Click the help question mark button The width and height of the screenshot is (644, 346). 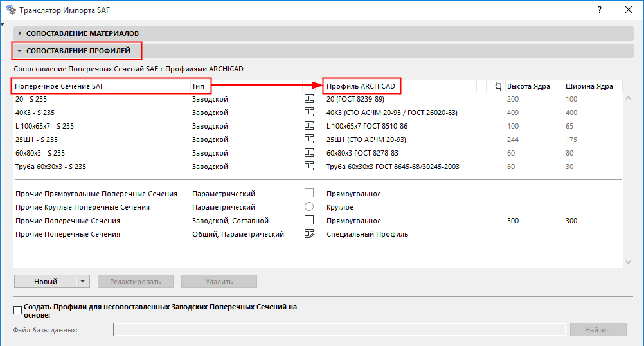click(x=599, y=10)
